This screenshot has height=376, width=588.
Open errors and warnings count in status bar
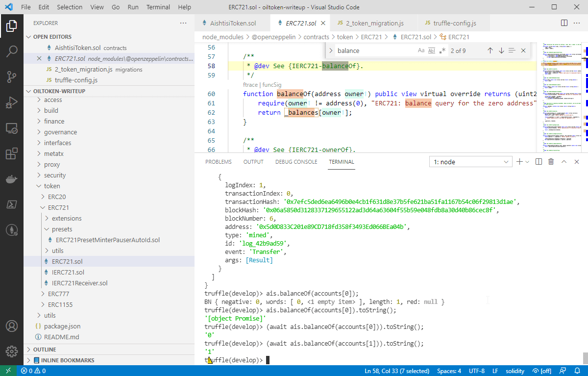33,371
